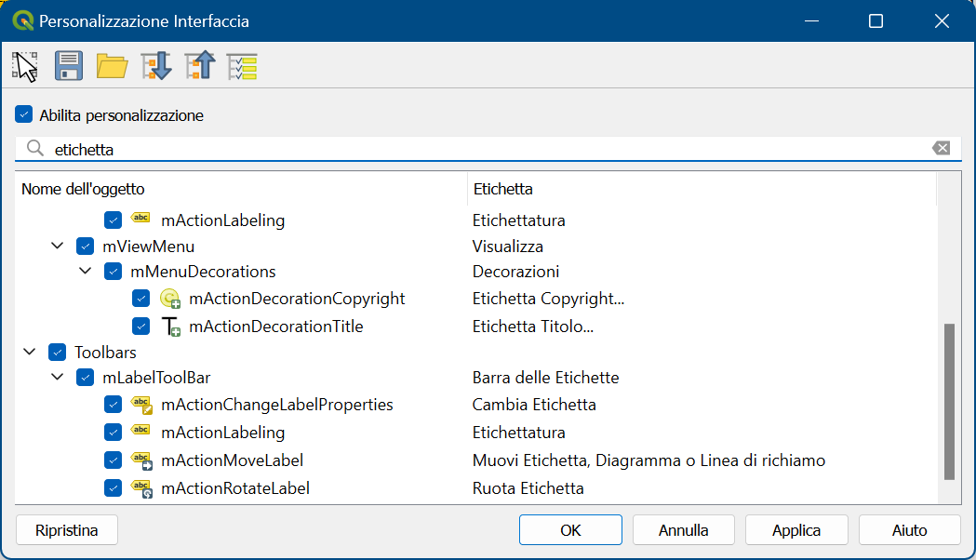Click the 'Barra delle Etichette' label cell

tap(545, 377)
